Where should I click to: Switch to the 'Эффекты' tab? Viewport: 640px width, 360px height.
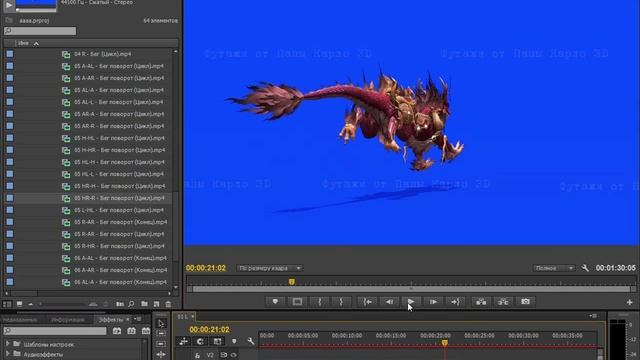point(111,320)
